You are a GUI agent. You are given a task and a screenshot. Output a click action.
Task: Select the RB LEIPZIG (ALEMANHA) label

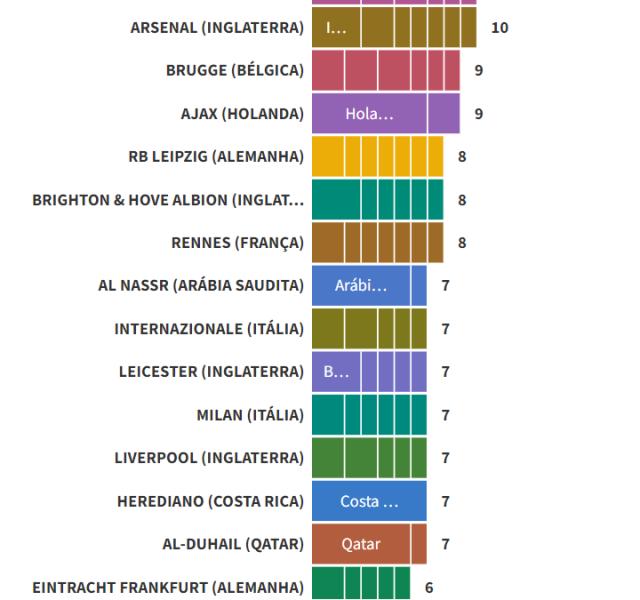(216, 157)
